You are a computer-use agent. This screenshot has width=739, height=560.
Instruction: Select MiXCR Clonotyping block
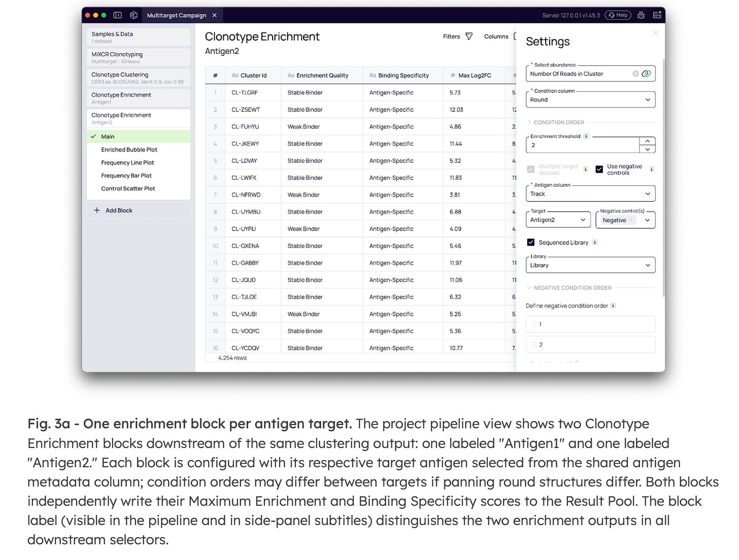(139, 57)
